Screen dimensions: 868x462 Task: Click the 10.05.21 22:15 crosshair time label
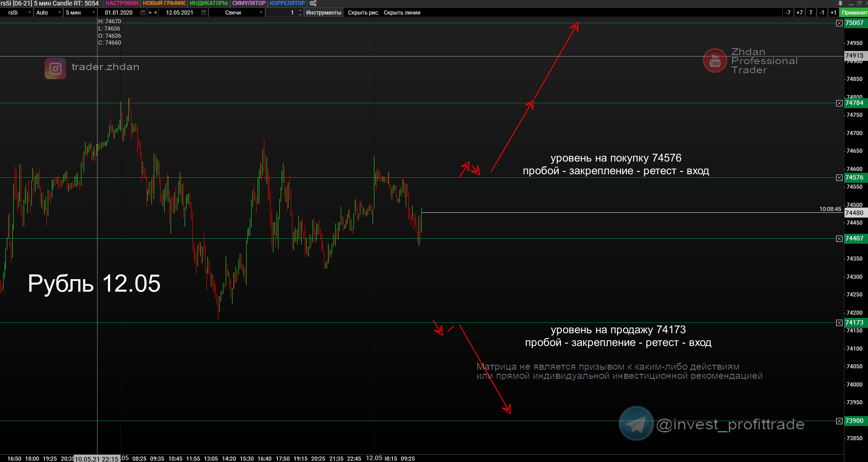click(97, 459)
